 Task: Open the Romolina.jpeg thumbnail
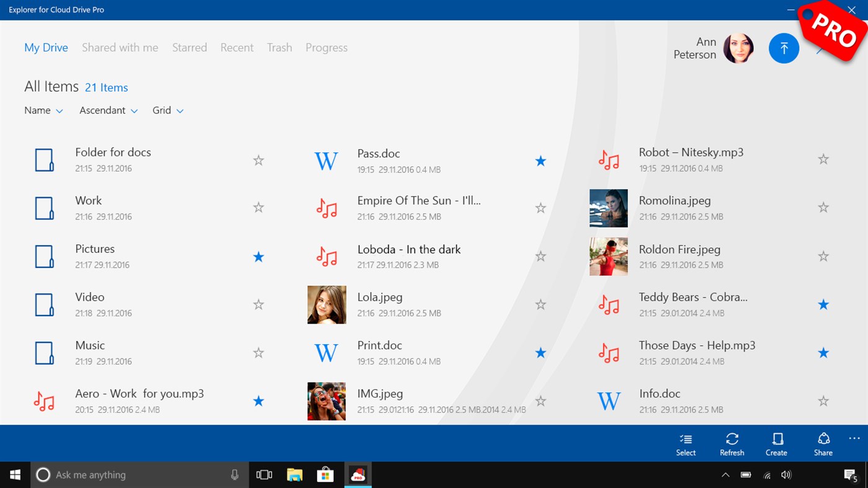(x=609, y=208)
